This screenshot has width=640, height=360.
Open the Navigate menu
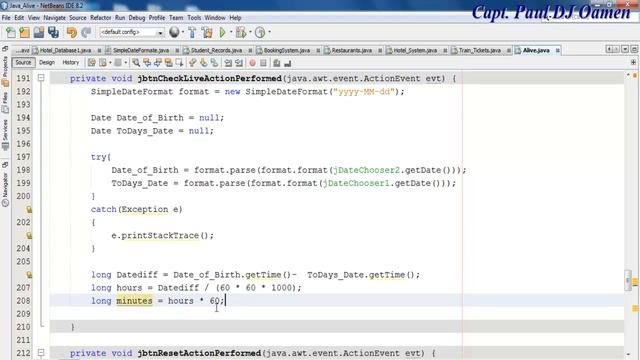54,18
